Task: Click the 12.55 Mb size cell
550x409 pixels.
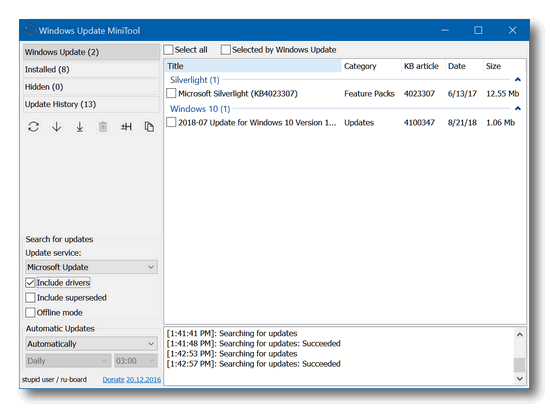Action: [x=503, y=94]
